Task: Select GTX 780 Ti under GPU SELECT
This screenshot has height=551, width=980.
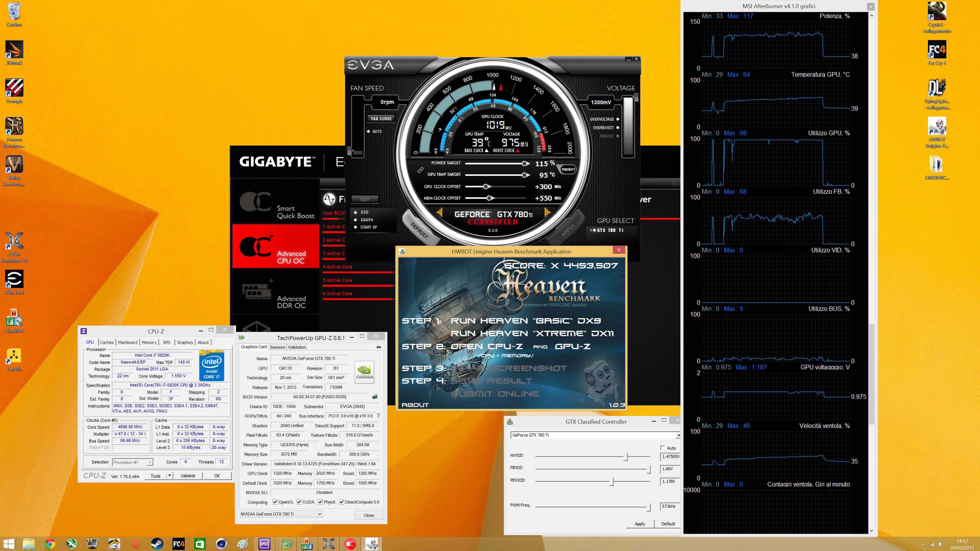Action: 607,230
